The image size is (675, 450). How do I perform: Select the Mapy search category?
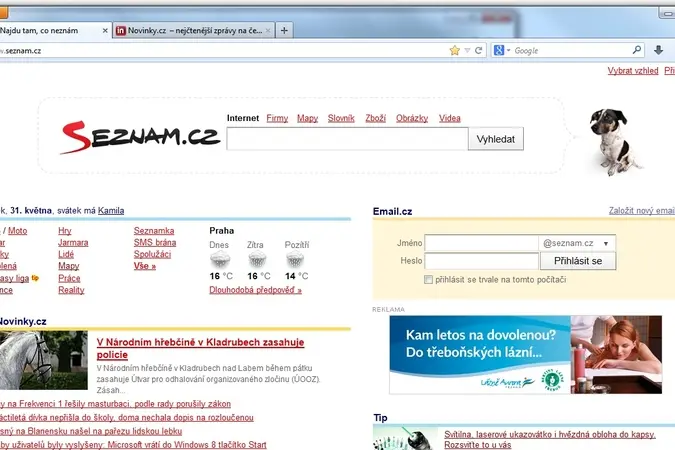tap(307, 118)
